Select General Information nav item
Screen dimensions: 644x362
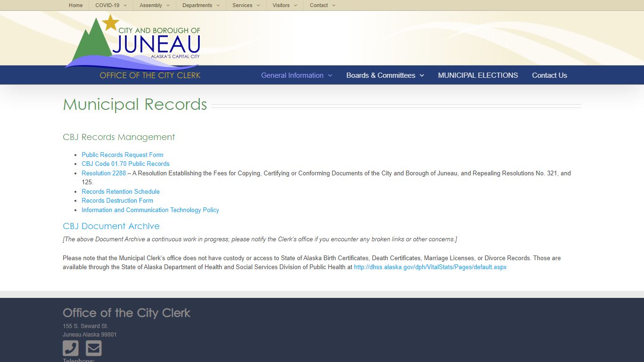(x=292, y=75)
